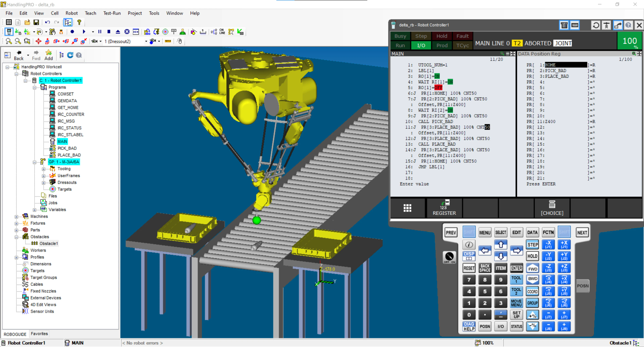Click the restart controller circular arrow icon
This screenshot has height=347, width=644.
pyautogui.click(x=596, y=25)
